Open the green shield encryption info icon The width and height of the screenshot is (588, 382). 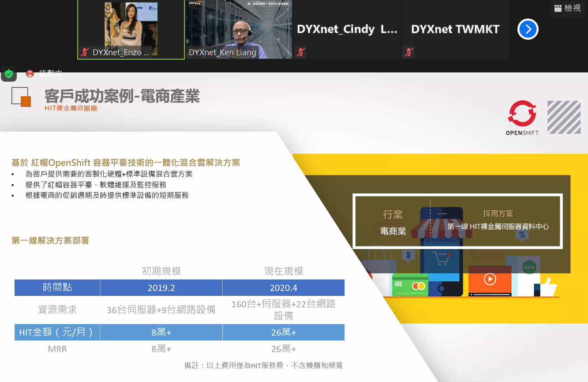[9, 74]
